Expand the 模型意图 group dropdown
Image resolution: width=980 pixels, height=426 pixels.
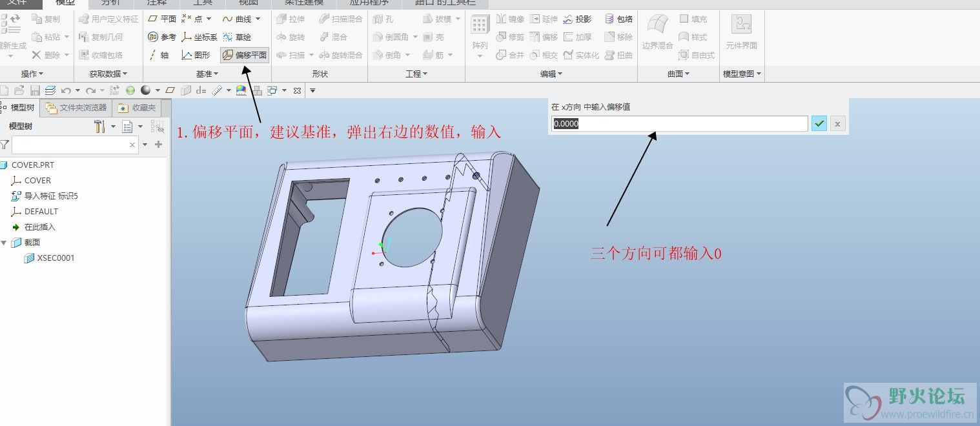pyautogui.click(x=742, y=74)
